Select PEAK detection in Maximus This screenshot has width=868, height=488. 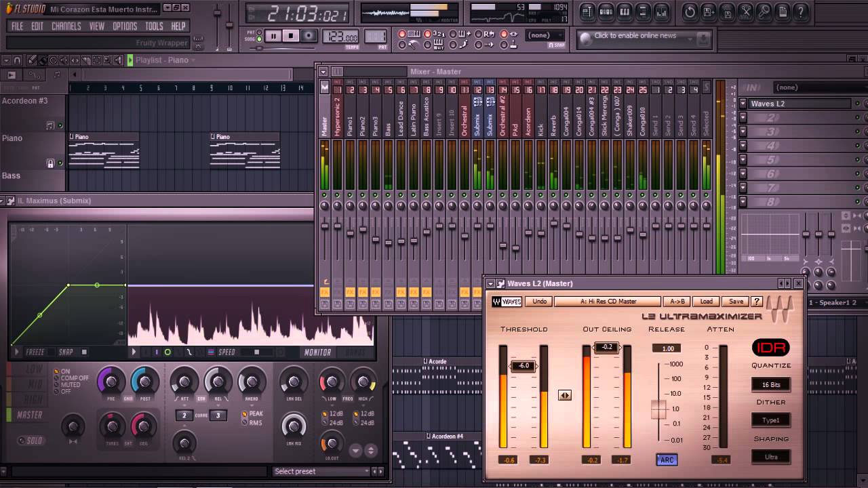pos(252,413)
